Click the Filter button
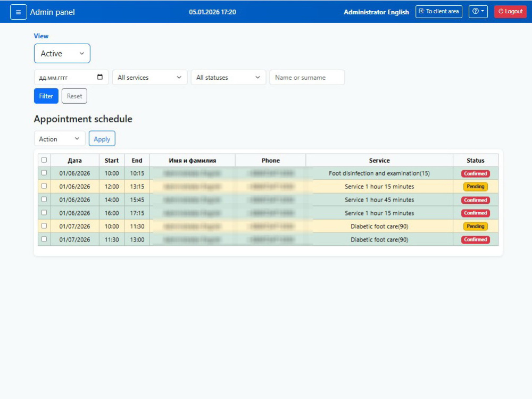 46,96
